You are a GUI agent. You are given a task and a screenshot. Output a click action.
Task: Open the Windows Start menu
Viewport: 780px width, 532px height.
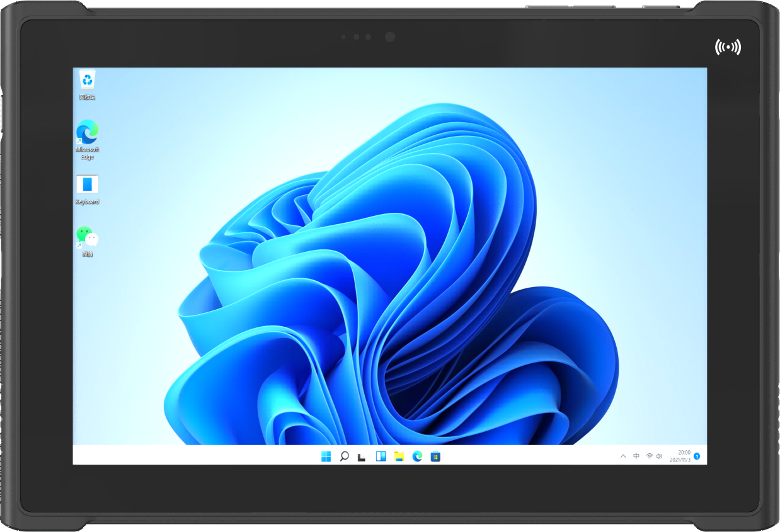click(326, 456)
